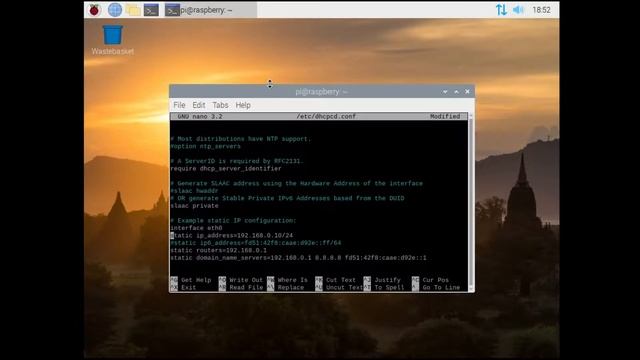640x360 pixels.
Task: Click 'GNU nano 3.2' header text
Action: pyautogui.click(x=200, y=116)
